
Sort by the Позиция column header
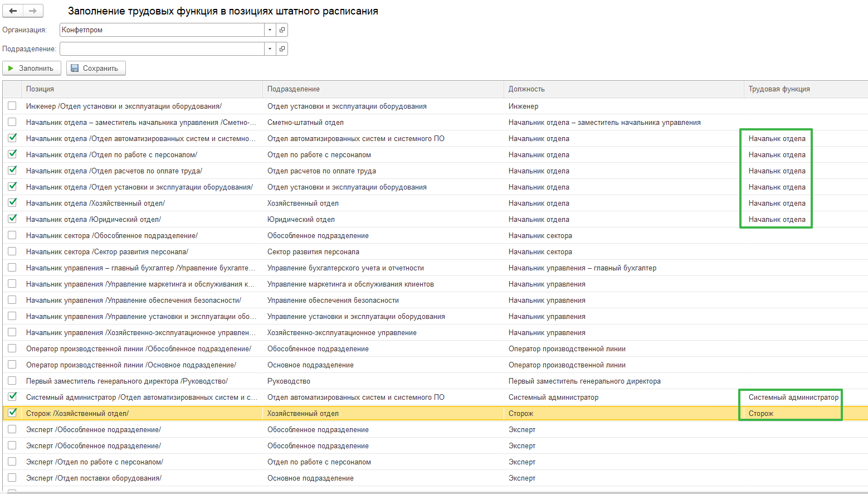142,89
